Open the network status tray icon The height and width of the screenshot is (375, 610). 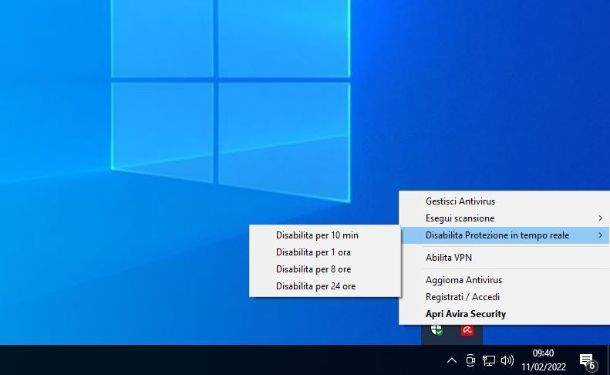[489, 361]
